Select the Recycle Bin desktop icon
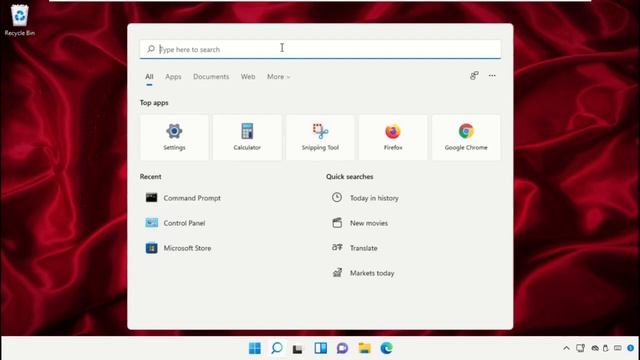The width and height of the screenshot is (640, 360). point(20,20)
